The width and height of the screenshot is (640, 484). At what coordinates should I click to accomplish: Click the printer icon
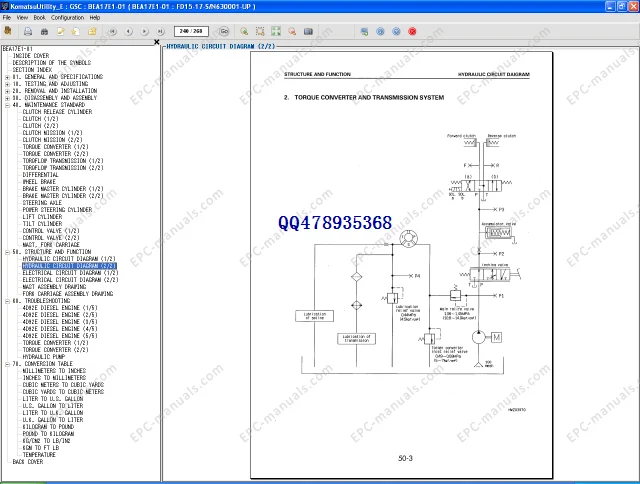[x=28, y=31]
